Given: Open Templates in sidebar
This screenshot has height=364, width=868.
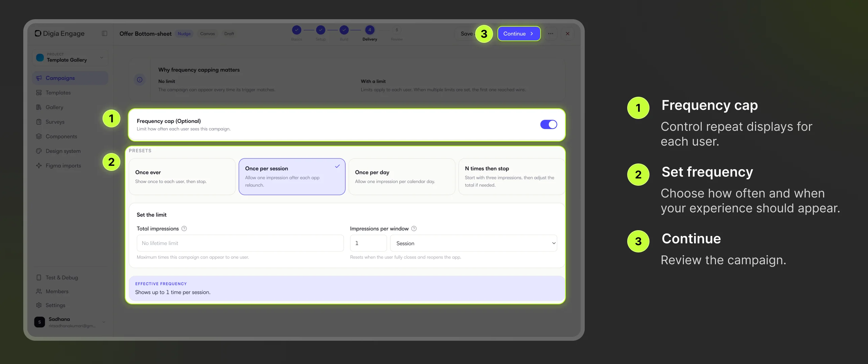Looking at the screenshot, I should point(70,93).
